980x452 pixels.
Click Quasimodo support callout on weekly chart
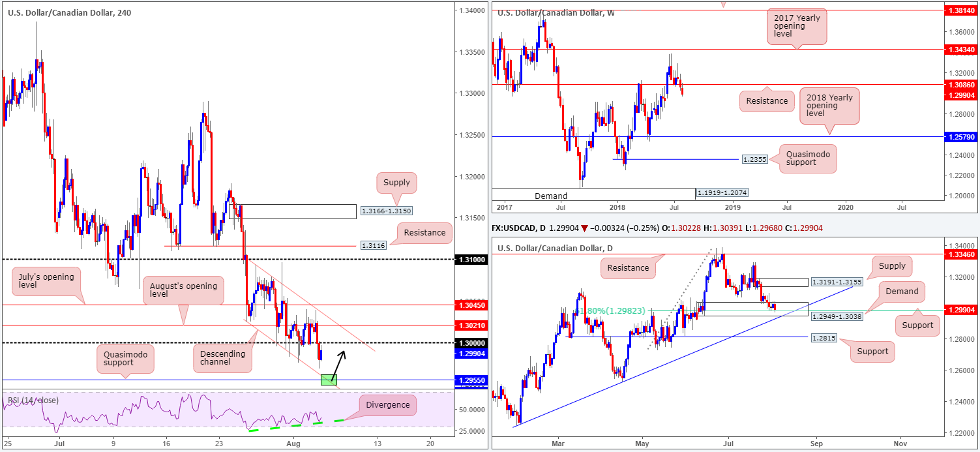(808, 158)
